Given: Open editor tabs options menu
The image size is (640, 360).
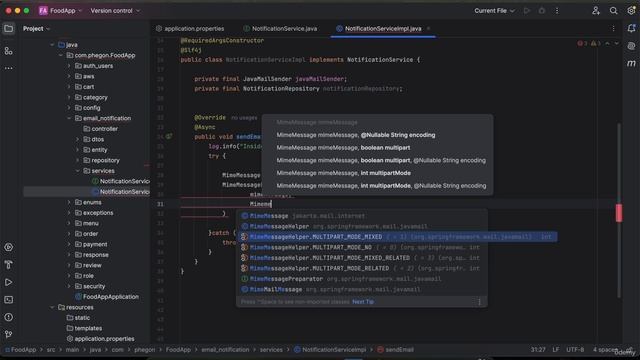Looking at the screenshot, I should 613,29.
